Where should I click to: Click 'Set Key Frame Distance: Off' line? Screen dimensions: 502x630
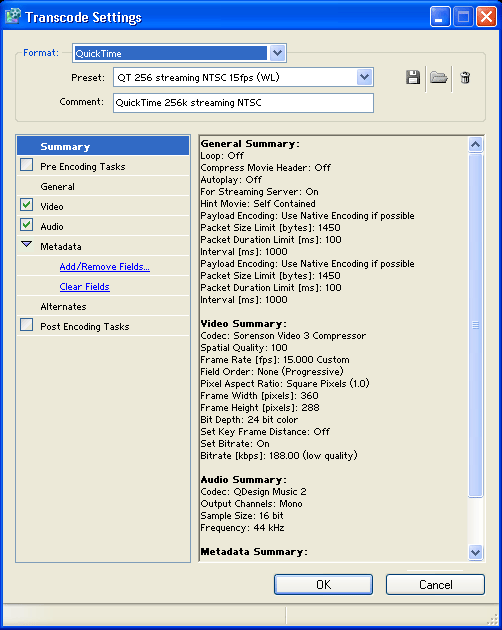coord(265,432)
